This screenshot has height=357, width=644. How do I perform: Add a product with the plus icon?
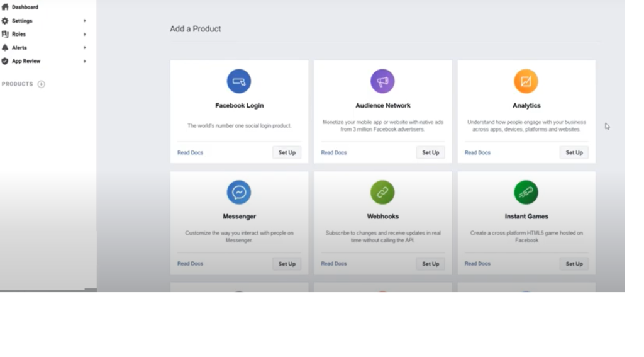[41, 84]
